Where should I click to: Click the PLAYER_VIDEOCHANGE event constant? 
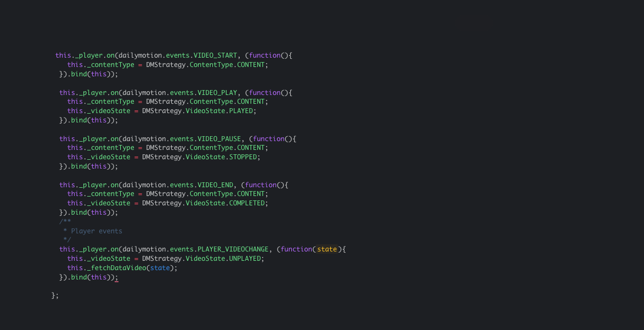pyautogui.click(x=233, y=249)
